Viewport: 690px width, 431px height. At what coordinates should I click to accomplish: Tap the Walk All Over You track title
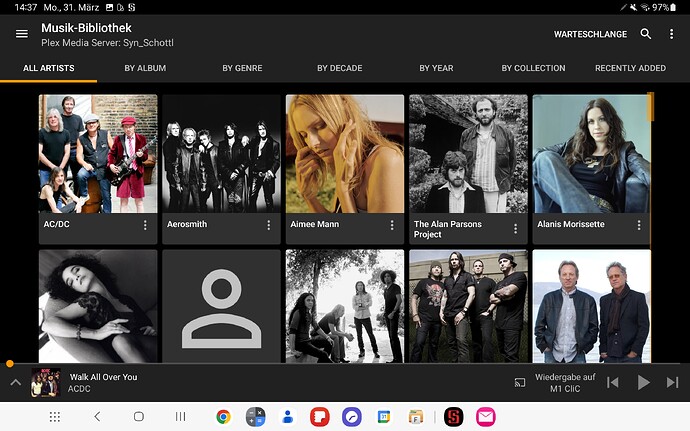click(x=103, y=377)
